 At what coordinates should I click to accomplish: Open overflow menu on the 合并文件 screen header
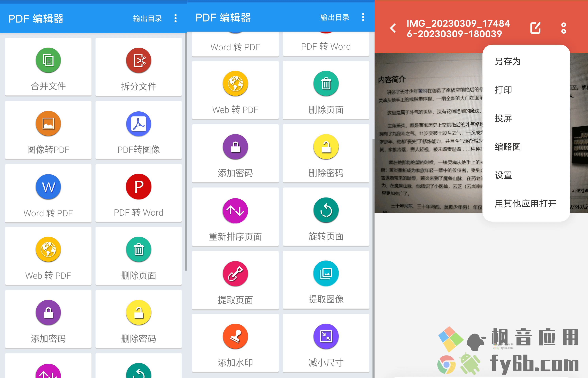[175, 18]
